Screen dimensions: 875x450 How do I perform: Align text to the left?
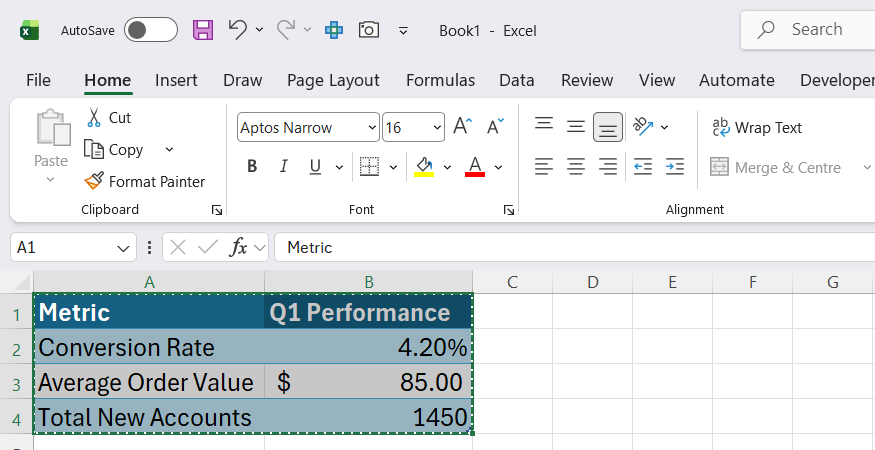[x=544, y=166]
